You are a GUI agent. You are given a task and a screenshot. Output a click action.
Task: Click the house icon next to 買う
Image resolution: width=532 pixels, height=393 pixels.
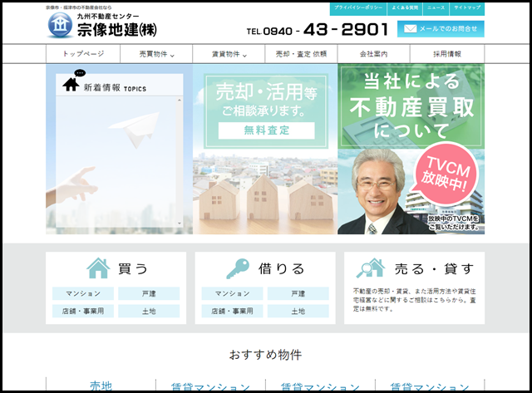pos(98,268)
